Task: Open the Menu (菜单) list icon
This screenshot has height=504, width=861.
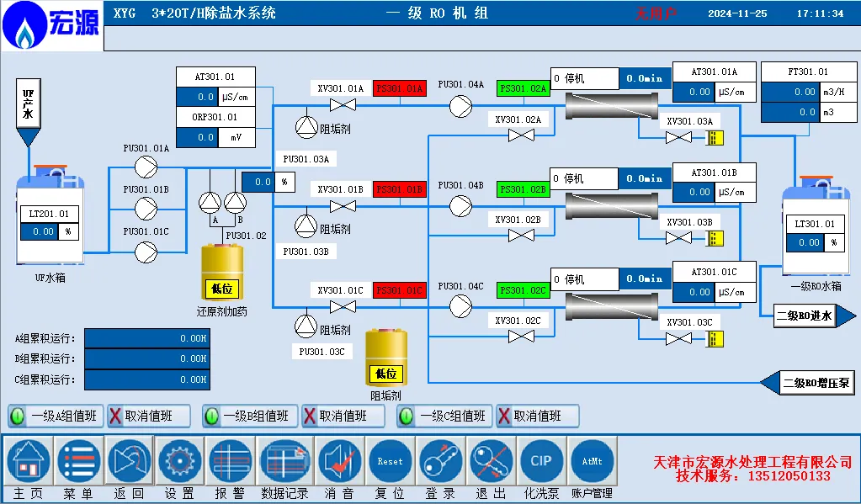Action: (x=78, y=461)
